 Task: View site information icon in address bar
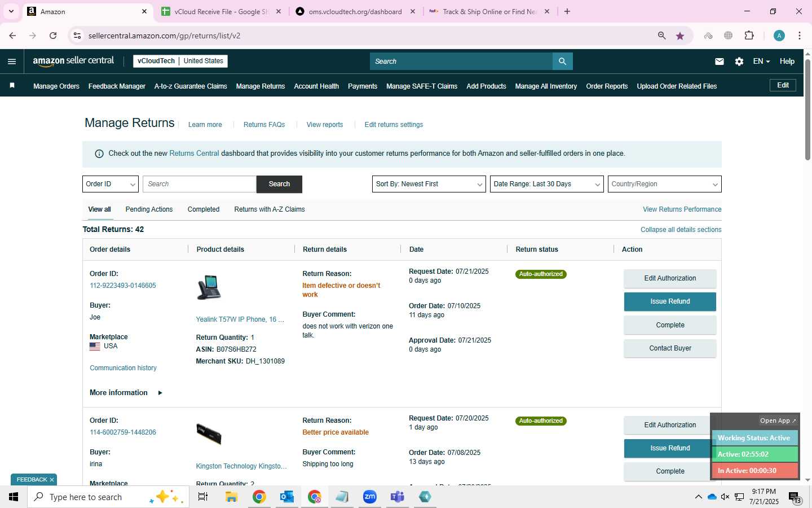click(77, 36)
